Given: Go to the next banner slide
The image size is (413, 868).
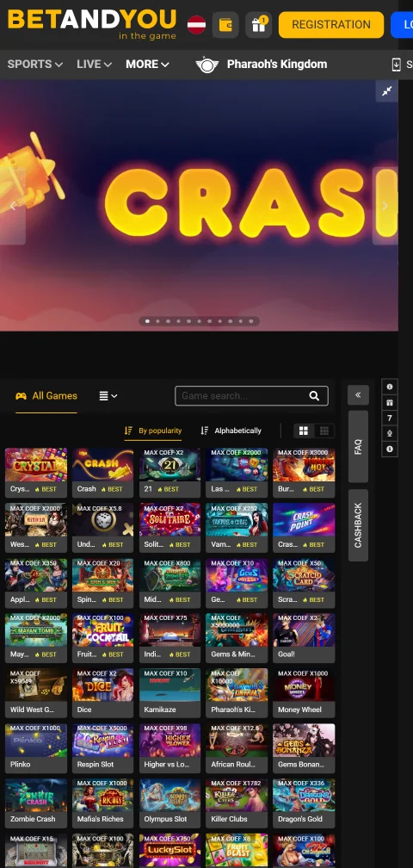Looking at the screenshot, I should [x=385, y=206].
